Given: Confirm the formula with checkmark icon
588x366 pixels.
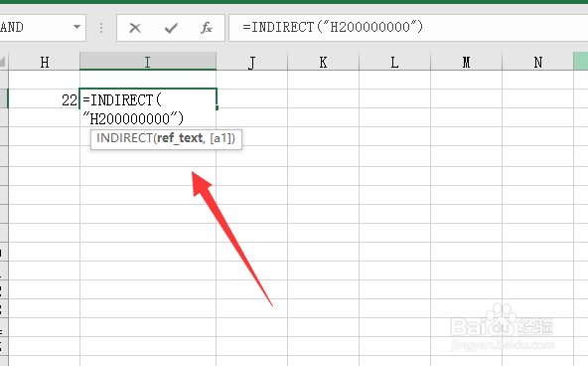Looking at the screenshot, I should click(171, 28).
